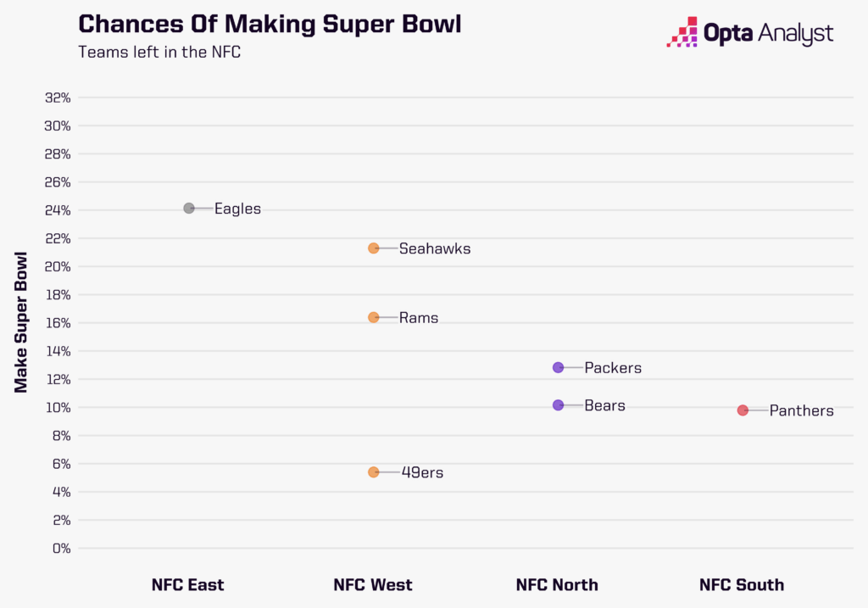Click the Make Super Bowl y-axis title
The image size is (868, 608).
(21, 322)
